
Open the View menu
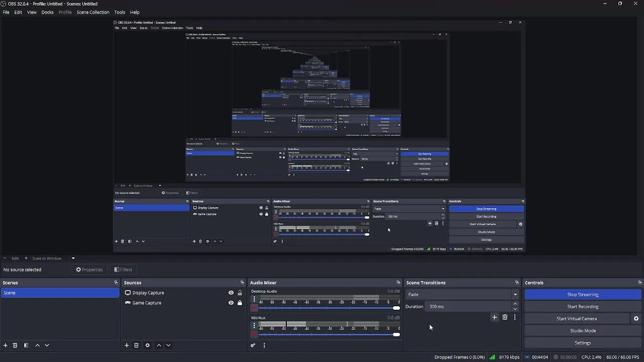pyautogui.click(x=32, y=12)
